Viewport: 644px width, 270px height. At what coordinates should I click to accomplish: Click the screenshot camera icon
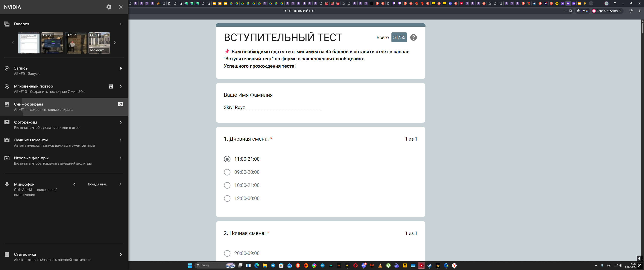click(121, 104)
